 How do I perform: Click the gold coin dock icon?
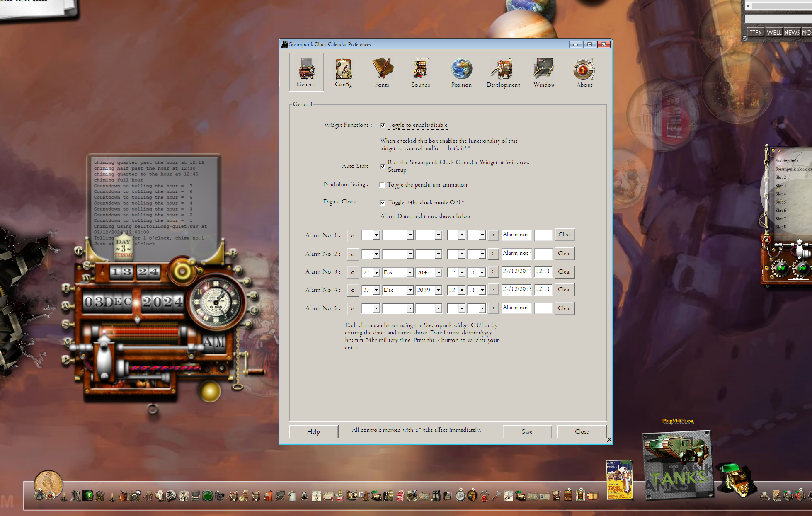pos(48,484)
